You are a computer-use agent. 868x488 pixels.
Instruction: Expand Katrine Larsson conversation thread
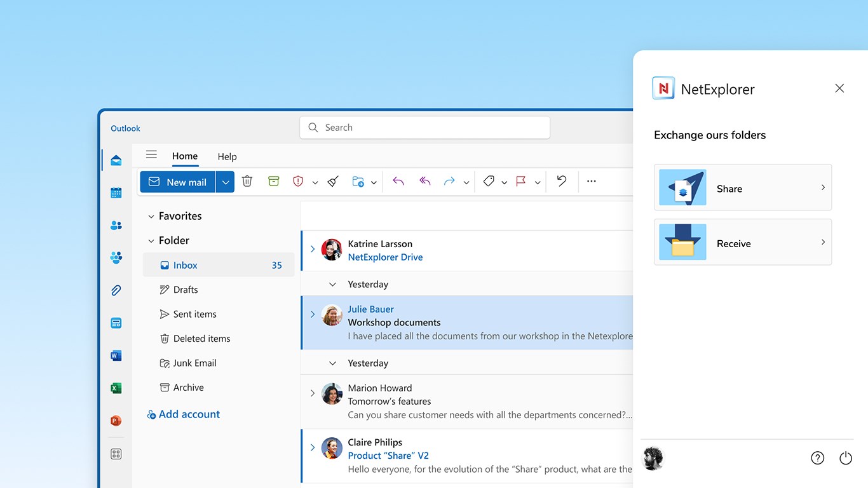tap(313, 249)
